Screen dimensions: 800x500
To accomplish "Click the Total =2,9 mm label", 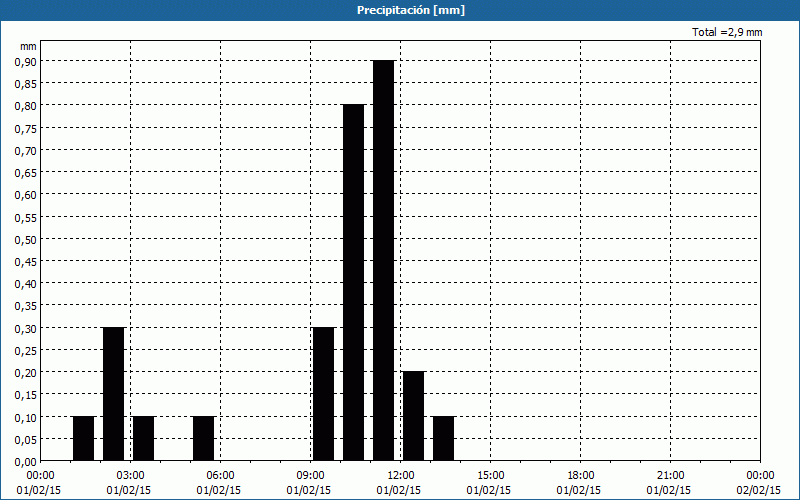I will pos(727,32).
